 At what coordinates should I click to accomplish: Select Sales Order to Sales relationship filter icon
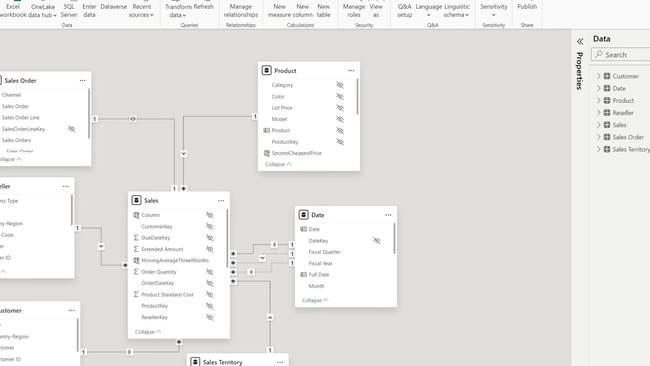click(133, 119)
